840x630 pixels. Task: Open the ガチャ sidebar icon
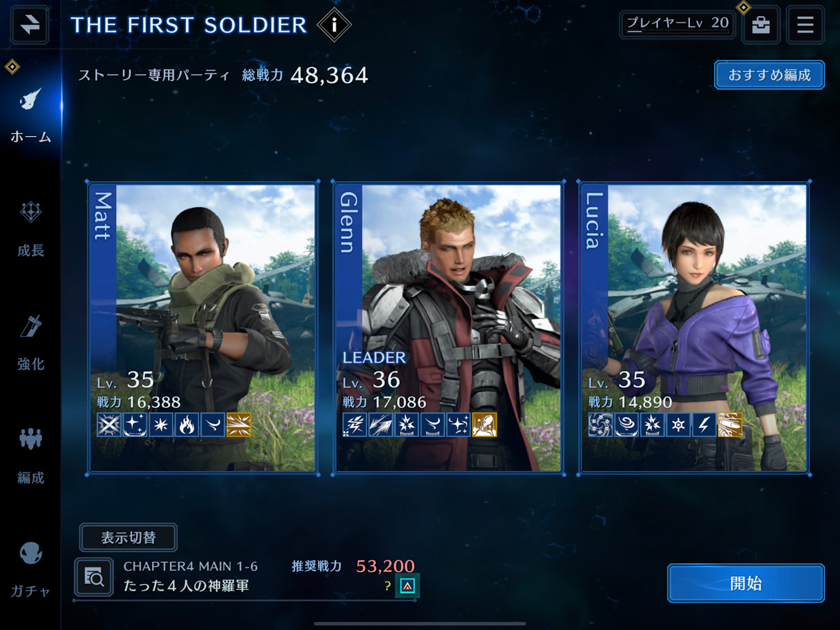tap(31, 570)
